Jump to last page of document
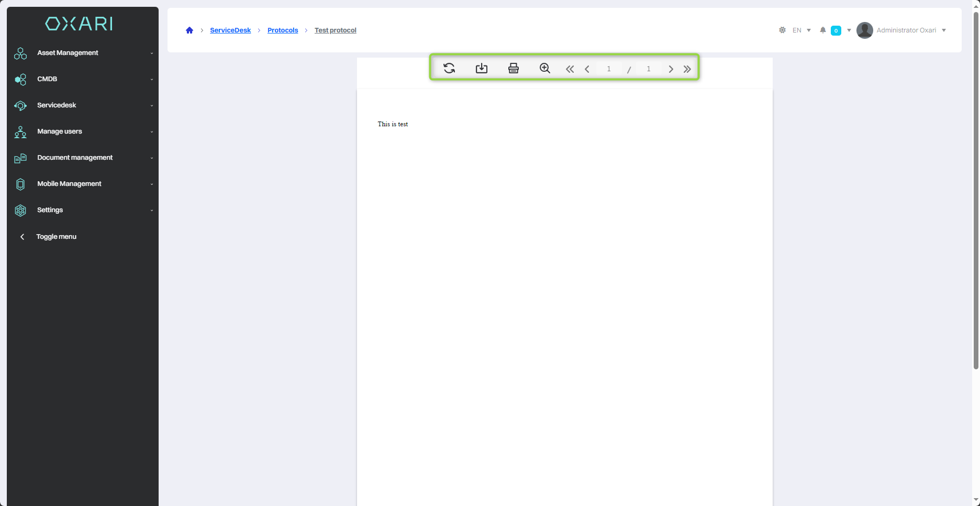Screen dimensions: 980x506 (687, 69)
